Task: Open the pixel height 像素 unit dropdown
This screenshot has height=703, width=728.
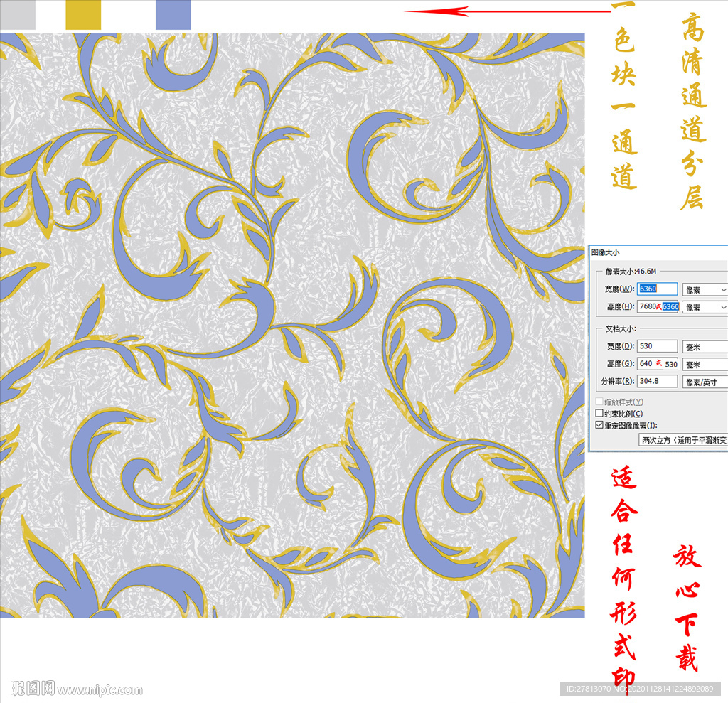Action: (705, 307)
